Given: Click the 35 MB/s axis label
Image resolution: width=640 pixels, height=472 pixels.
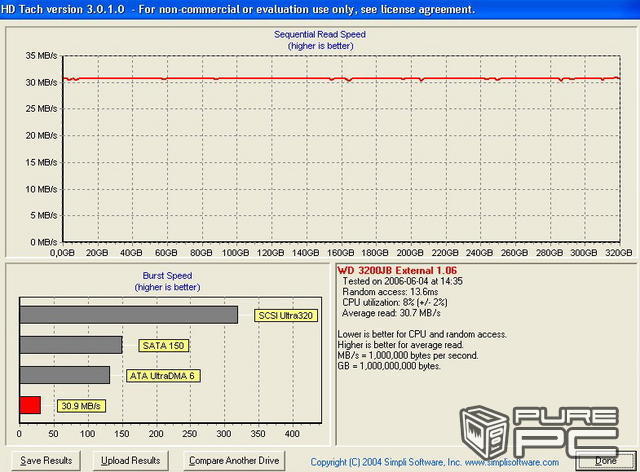Looking at the screenshot, I should (x=41, y=56).
